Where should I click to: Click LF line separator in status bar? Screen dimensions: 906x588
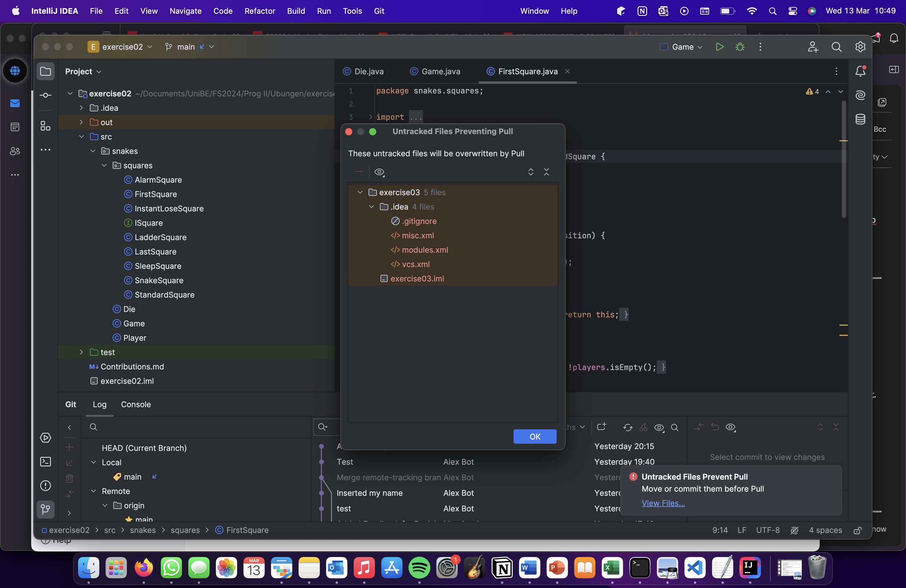pyautogui.click(x=742, y=530)
